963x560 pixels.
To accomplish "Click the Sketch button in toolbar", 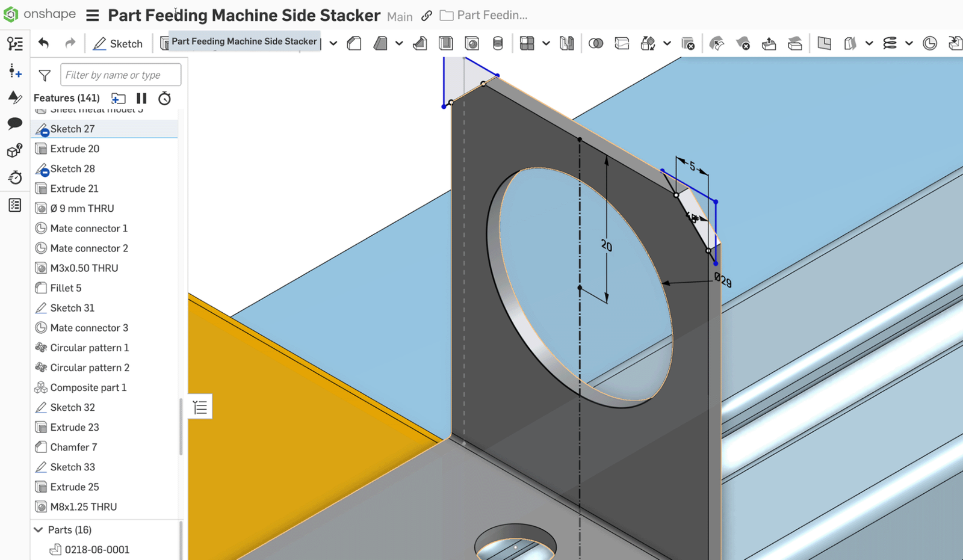I will 118,43.
